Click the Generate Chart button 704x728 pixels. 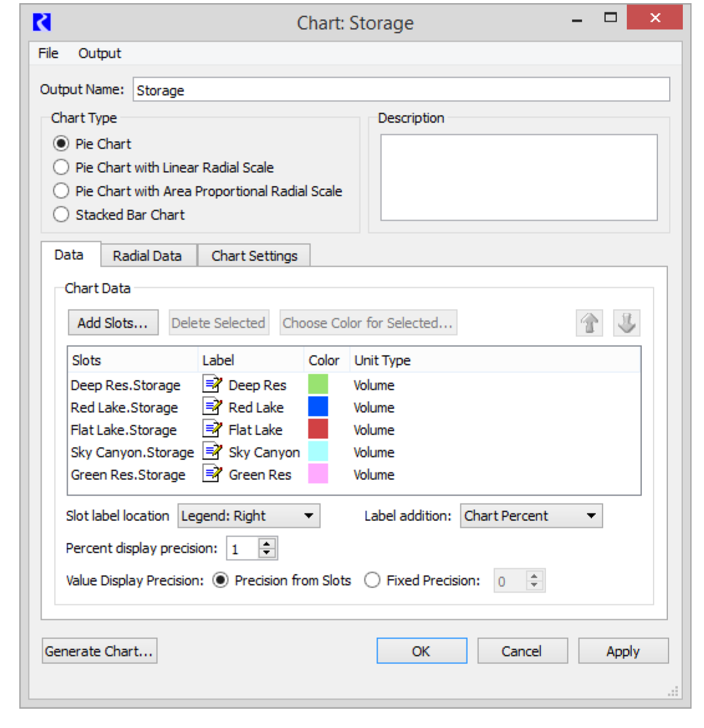pyautogui.click(x=99, y=651)
